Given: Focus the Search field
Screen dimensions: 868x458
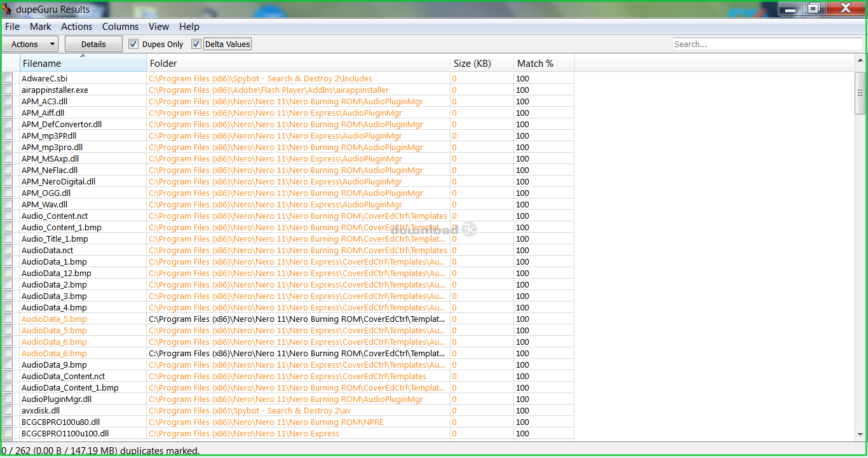Looking at the screenshot, I should 768,44.
